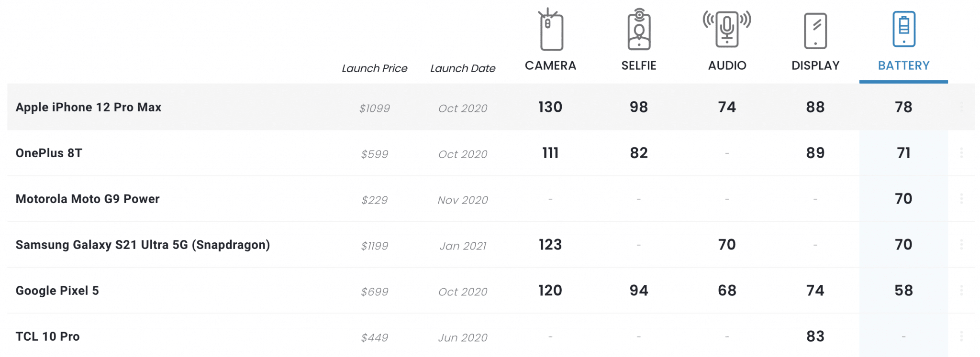
Task: Click the Camera phone icon
Action: tap(551, 30)
